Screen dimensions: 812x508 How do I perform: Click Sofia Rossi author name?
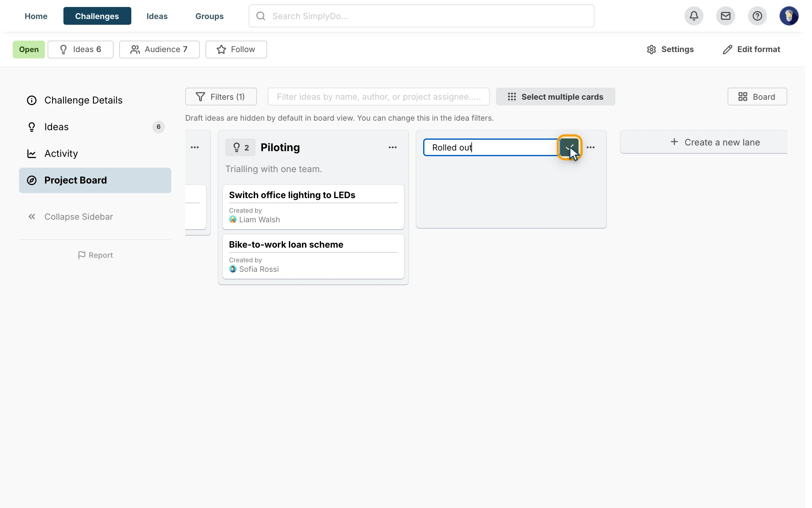(x=259, y=269)
